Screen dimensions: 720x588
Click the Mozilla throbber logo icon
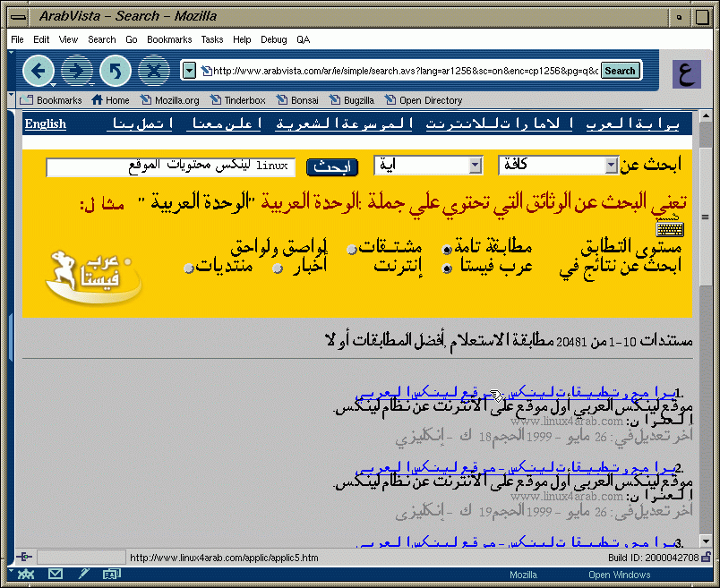pyautogui.click(x=687, y=73)
